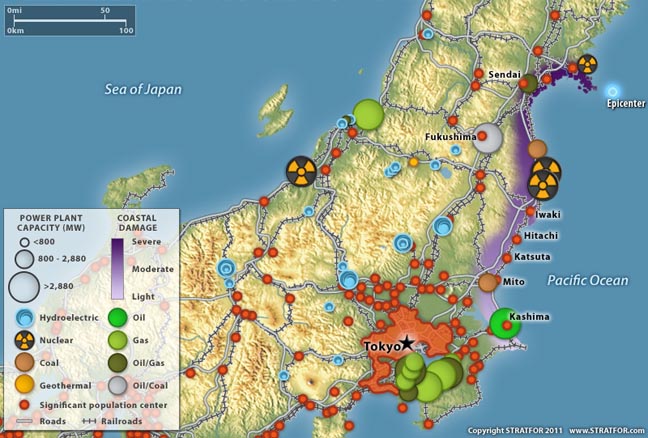648x438 pixels.
Task: Select the Oil swatch in the legend
Action: 118,317
